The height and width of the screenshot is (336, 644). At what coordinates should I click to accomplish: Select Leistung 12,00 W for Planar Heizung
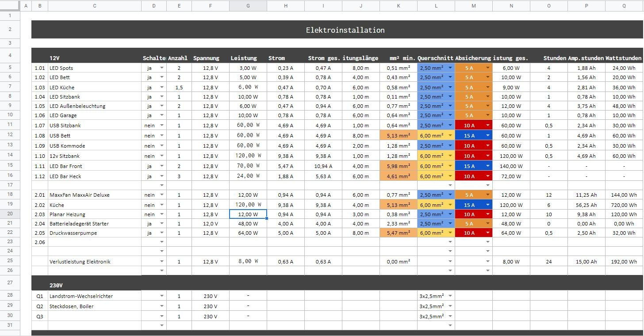click(x=248, y=214)
